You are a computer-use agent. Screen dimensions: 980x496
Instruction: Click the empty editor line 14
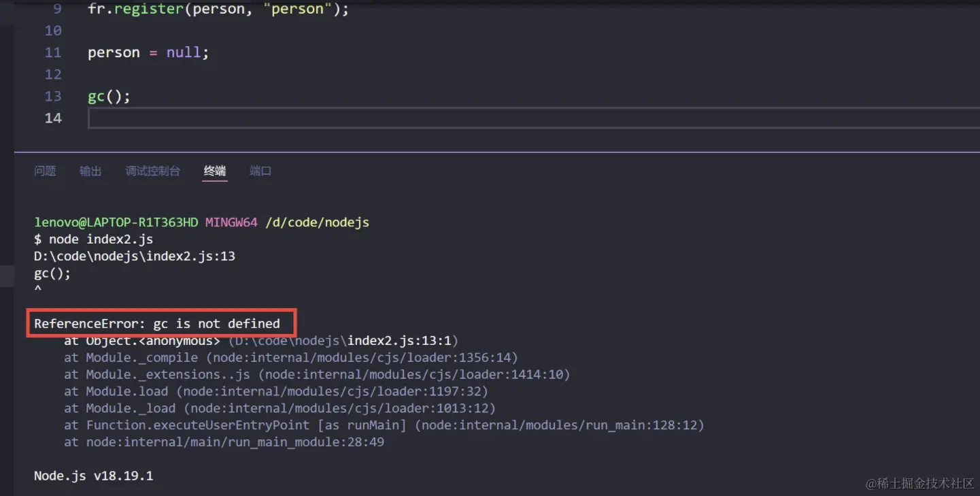[x=534, y=118]
